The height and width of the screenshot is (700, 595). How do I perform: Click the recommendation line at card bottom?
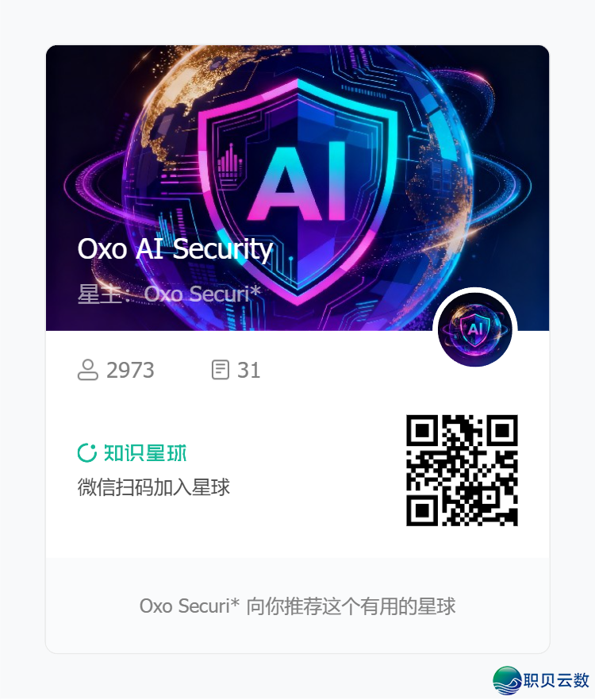297,606
